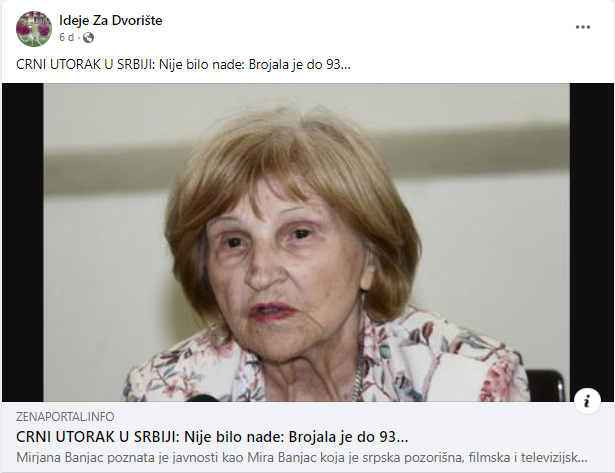Screen dimensions: 615x473
Task: Click the round info 'i' icon
Action: [587, 401]
